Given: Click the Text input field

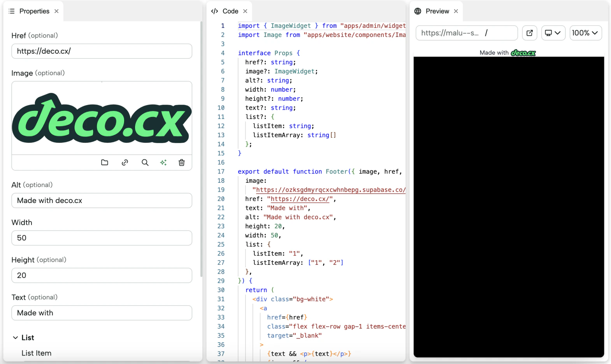Looking at the screenshot, I should tap(102, 313).
